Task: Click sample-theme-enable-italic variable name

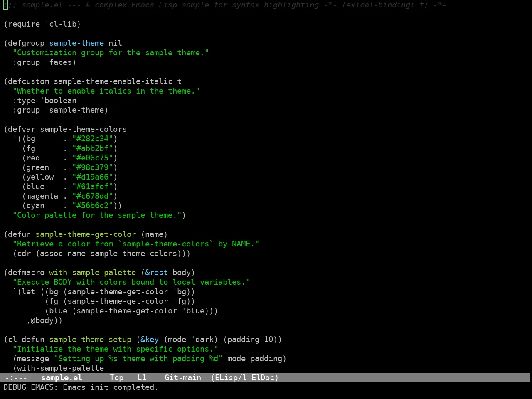Action: [x=113, y=81]
